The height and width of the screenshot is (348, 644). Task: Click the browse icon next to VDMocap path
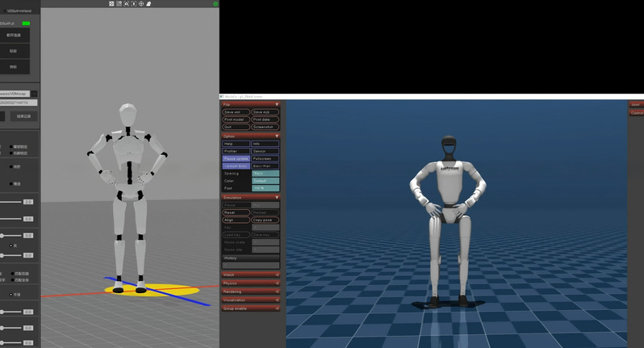point(35,94)
